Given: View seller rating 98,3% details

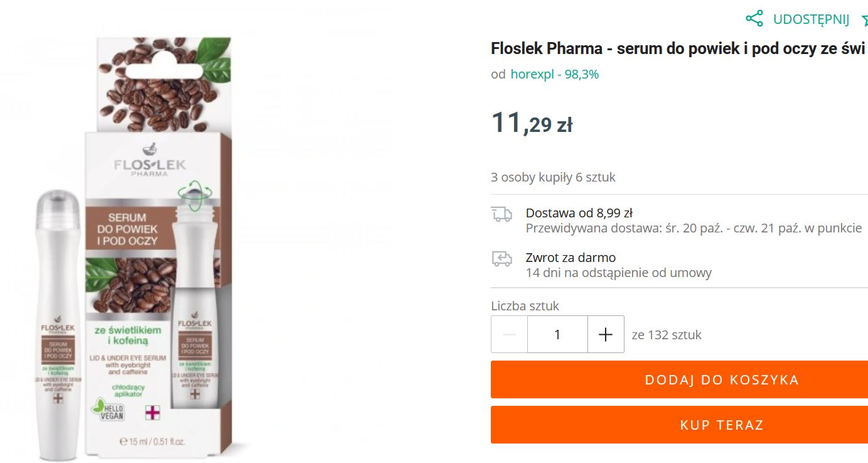Looking at the screenshot, I should pos(581,74).
